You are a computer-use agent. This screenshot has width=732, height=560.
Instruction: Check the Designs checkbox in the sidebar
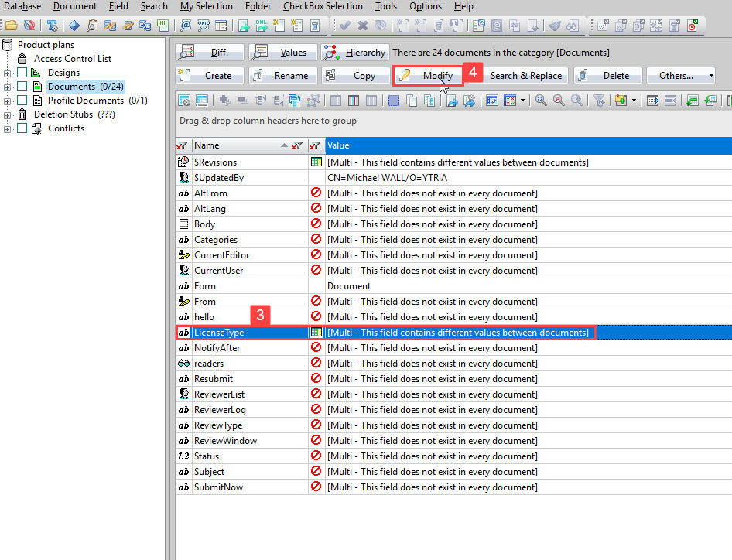tap(22, 73)
